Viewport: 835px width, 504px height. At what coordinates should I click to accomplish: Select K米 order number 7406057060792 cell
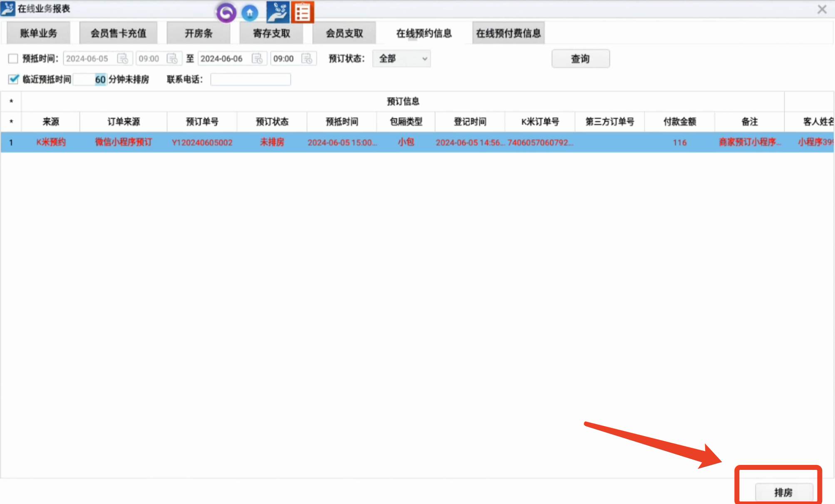[x=540, y=142]
